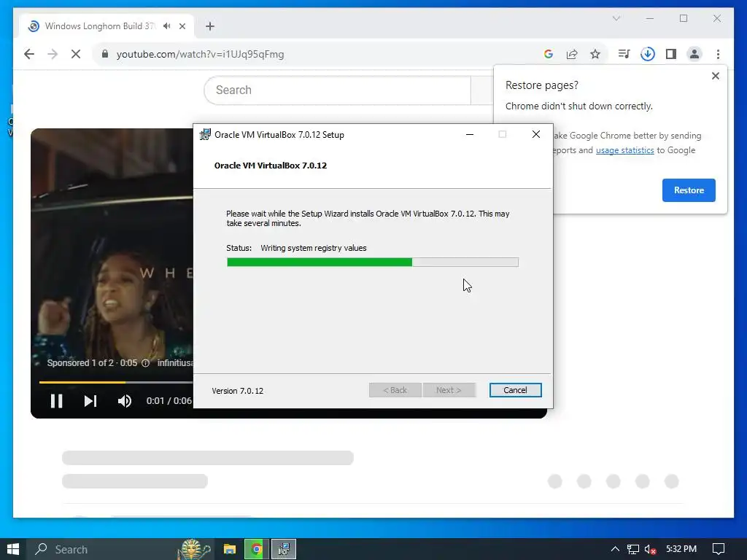Click the YouTube Search field
This screenshot has height=560, width=747.
(x=338, y=90)
